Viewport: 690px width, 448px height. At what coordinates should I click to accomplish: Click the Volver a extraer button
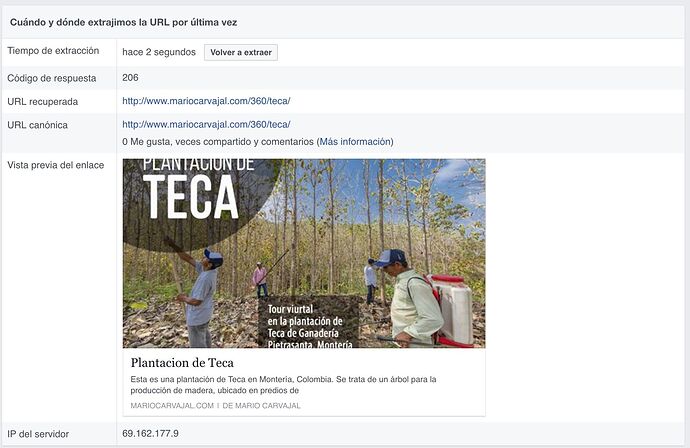click(240, 52)
